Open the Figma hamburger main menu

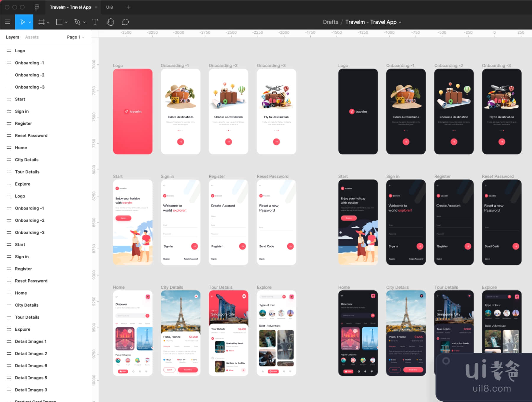tap(7, 22)
